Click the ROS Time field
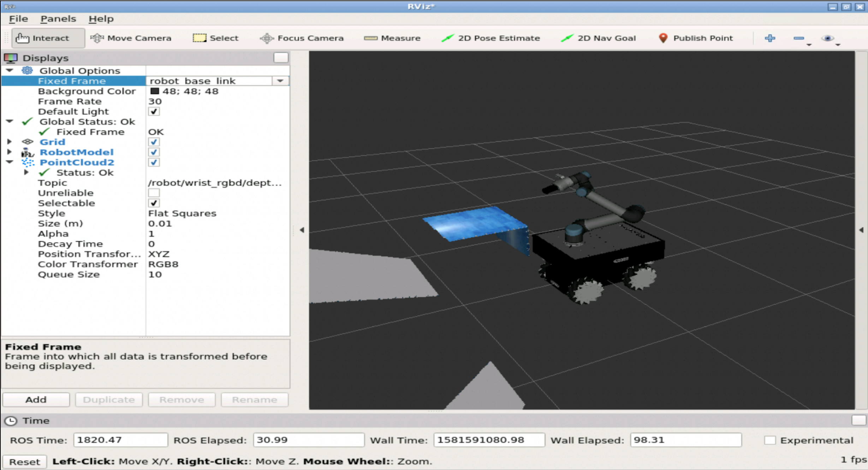 click(x=120, y=440)
